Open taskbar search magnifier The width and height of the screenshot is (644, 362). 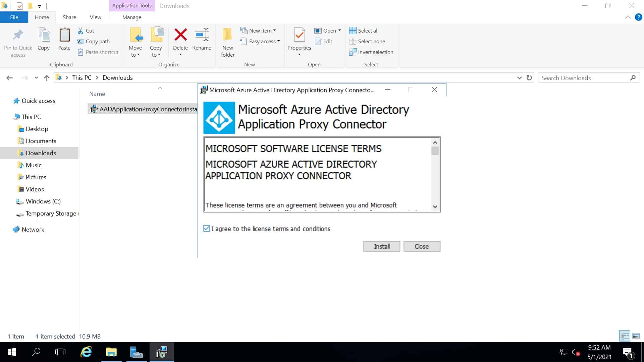[36, 352]
